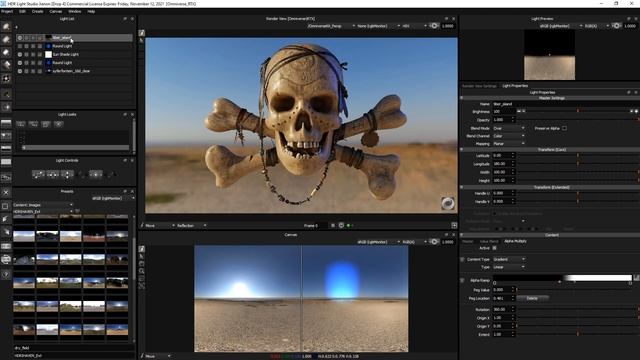This screenshot has width=640, height=360.
Task: Open the Create menu
Action: (x=37, y=11)
